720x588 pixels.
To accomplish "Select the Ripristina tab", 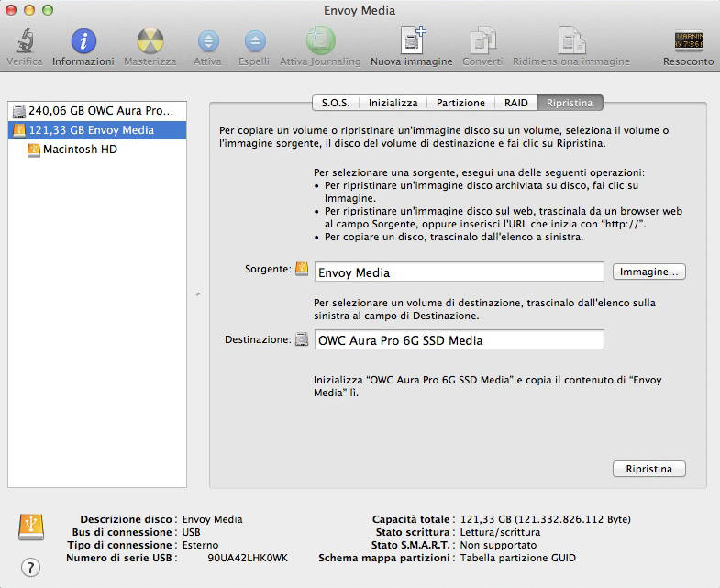I will 570,103.
